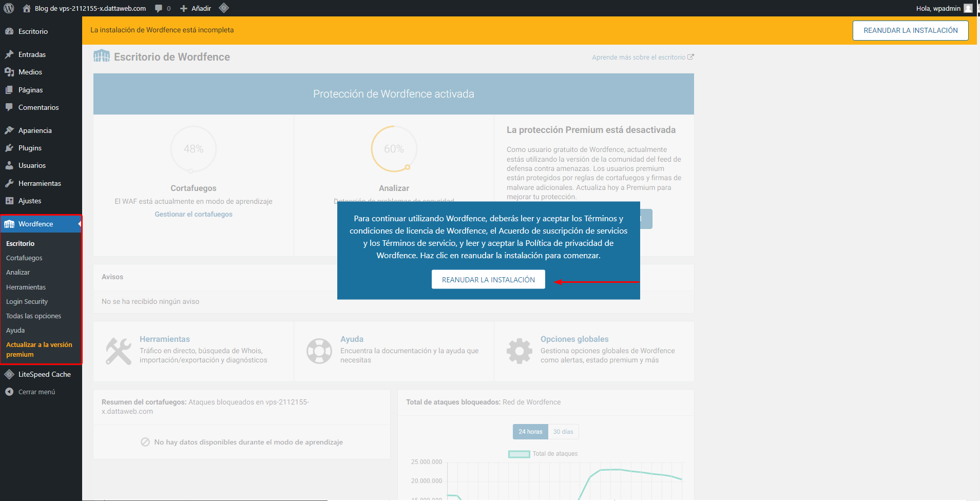The image size is (980, 501).
Task: Click the 'No hay datos disponibles' message
Action: [x=248, y=442]
